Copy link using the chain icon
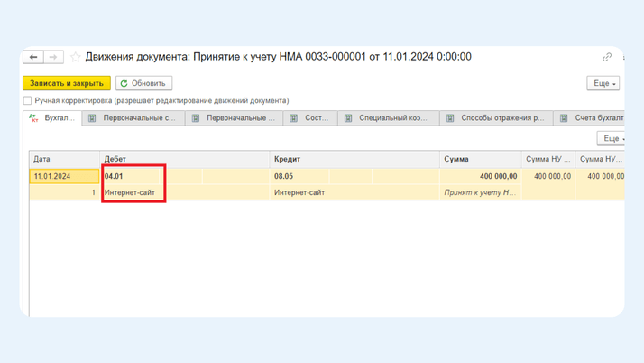 coord(607,57)
